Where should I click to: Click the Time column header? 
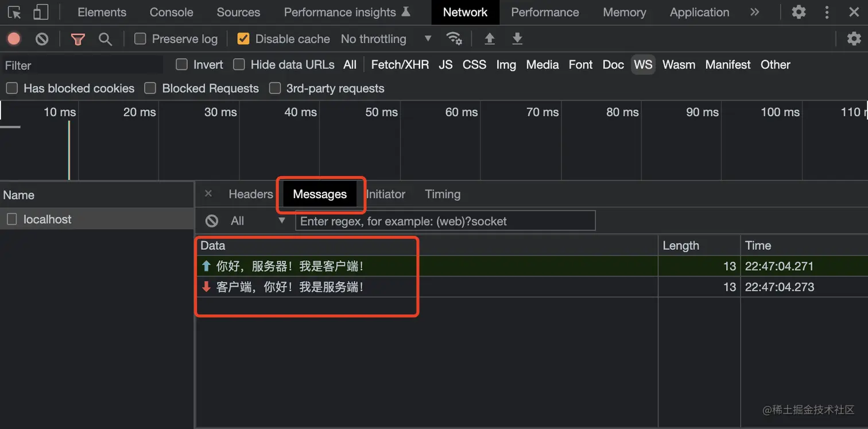[x=804, y=245]
